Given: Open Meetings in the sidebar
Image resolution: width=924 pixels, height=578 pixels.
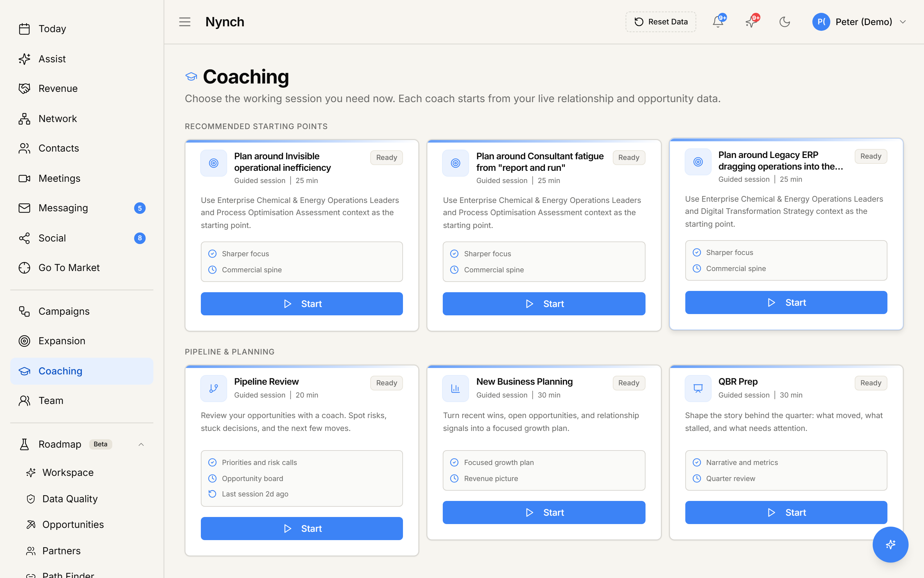Looking at the screenshot, I should (82, 178).
